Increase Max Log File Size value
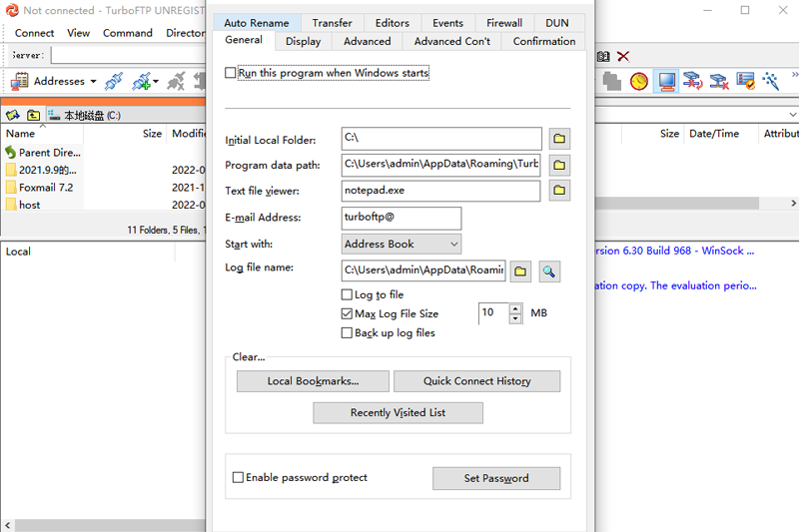 coord(515,308)
